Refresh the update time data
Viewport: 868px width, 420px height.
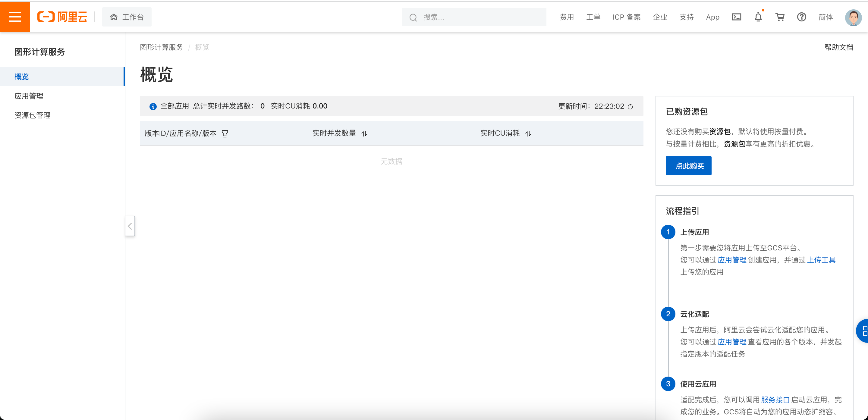click(x=630, y=106)
